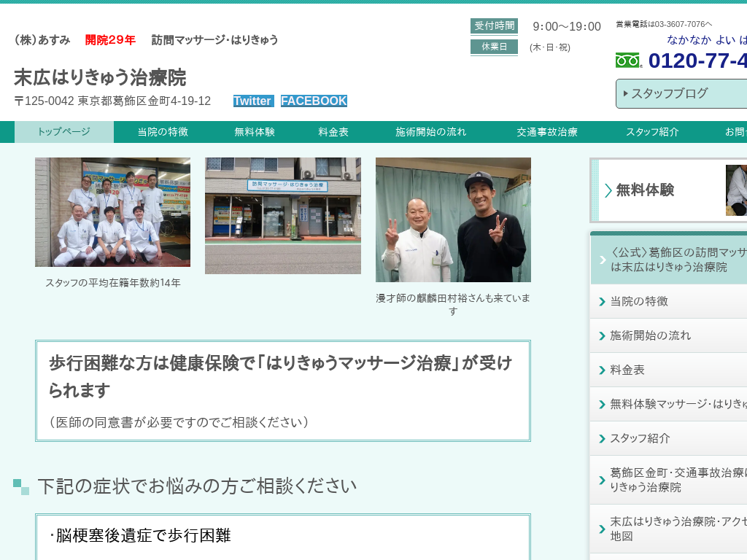Click the staff group photo thumbnail
This screenshot has height=560, width=747.
112,212
